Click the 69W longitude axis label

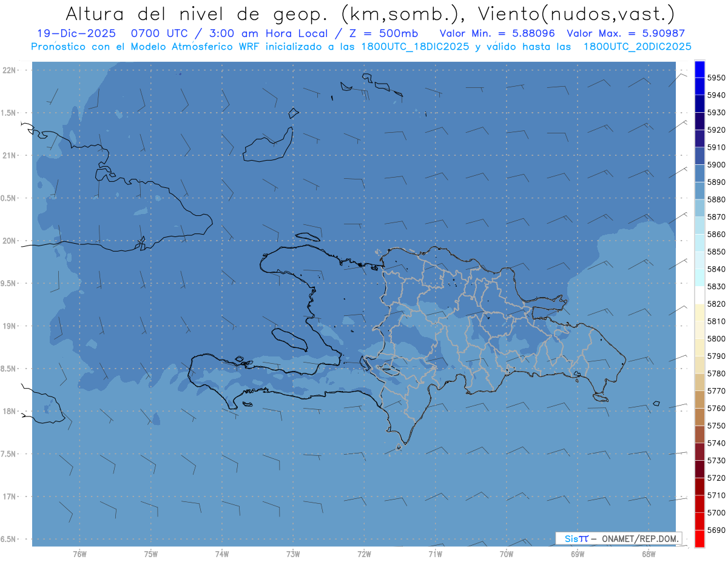[578, 554]
